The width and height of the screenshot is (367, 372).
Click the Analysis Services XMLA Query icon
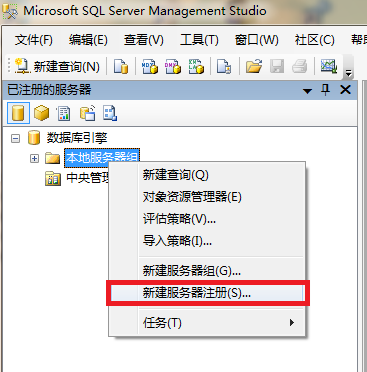pos(196,66)
